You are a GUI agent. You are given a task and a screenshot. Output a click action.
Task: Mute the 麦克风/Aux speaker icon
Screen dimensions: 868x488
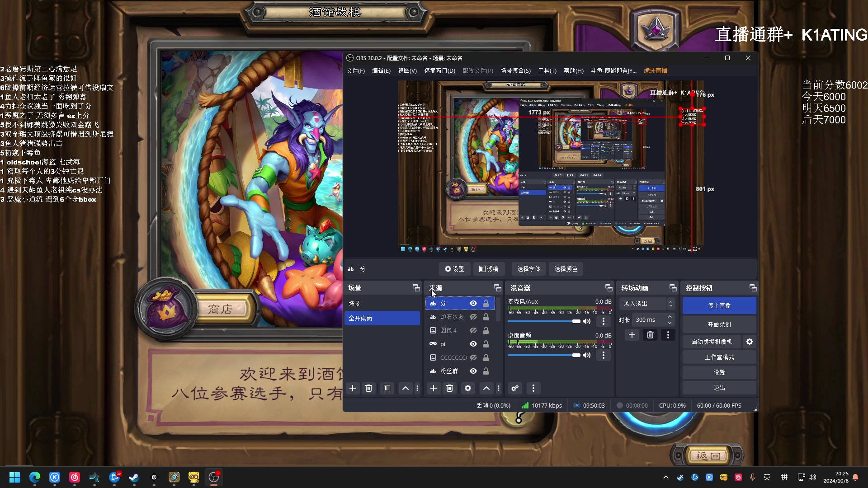[587, 321]
